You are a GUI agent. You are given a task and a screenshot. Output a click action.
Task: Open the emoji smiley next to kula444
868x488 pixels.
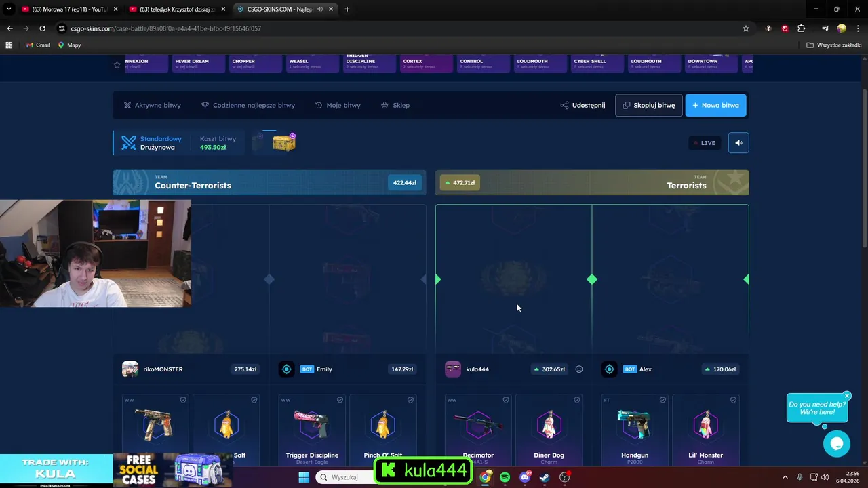(579, 369)
